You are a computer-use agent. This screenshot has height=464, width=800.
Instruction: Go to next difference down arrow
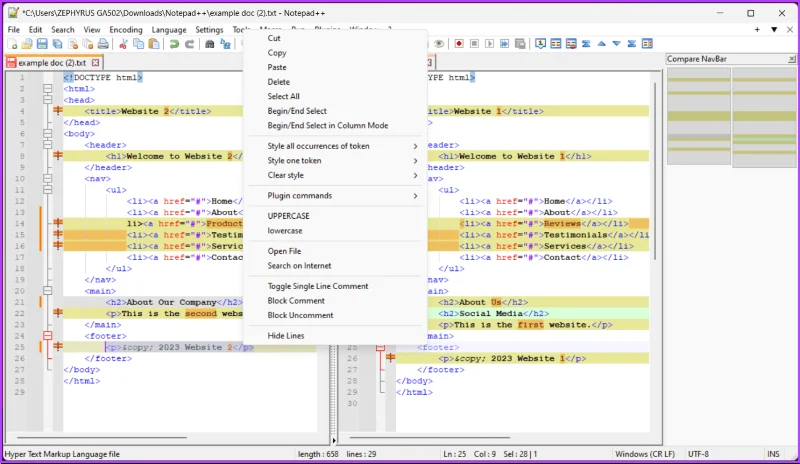(616, 44)
